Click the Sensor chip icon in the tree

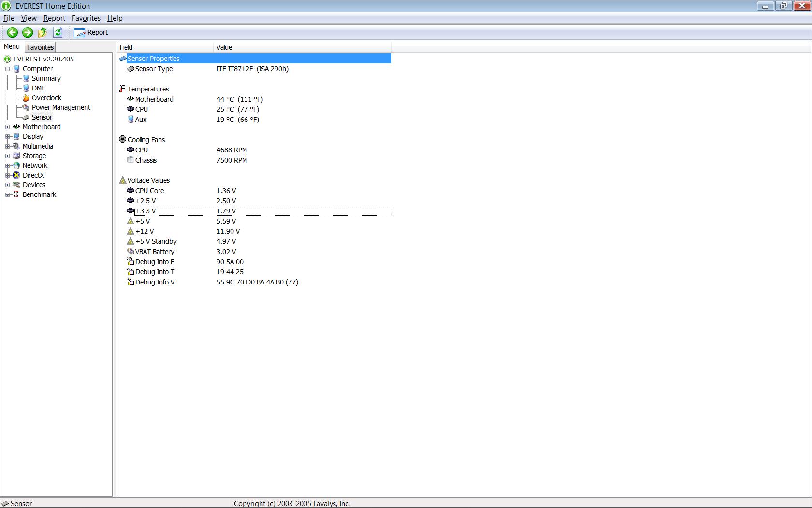[26, 117]
